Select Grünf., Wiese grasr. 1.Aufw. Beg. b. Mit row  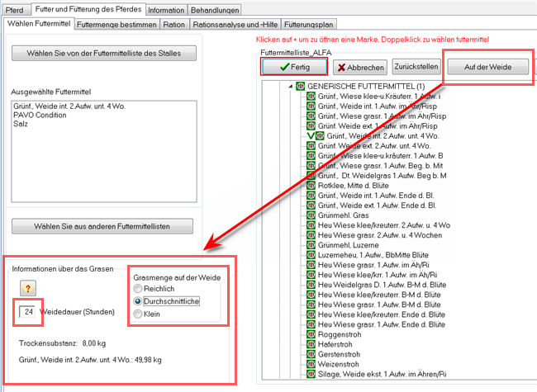pyautogui.click(x=380, y=166)
